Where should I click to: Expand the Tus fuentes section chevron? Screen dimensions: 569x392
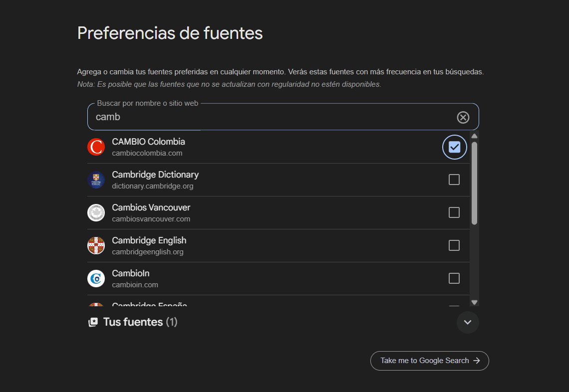click(x=468, y=322)
